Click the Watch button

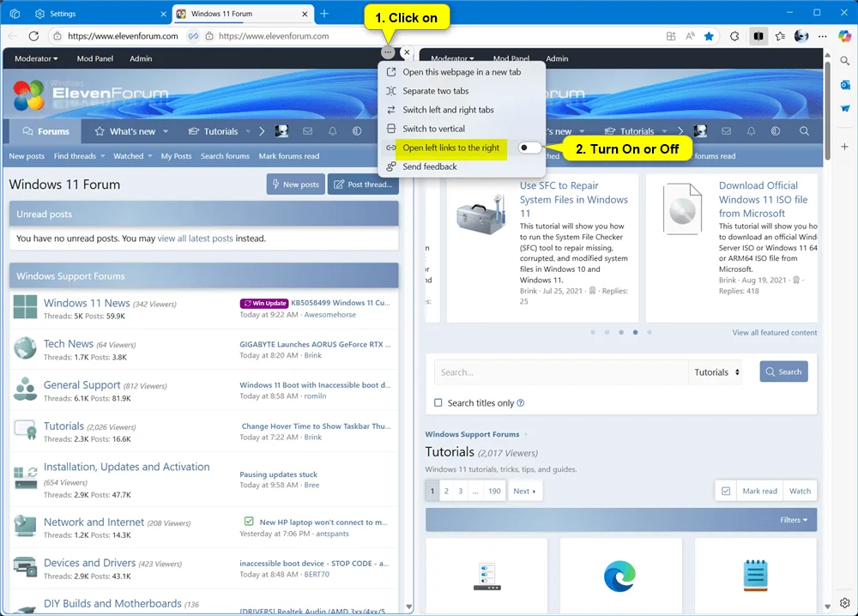(x=800, y=491)
